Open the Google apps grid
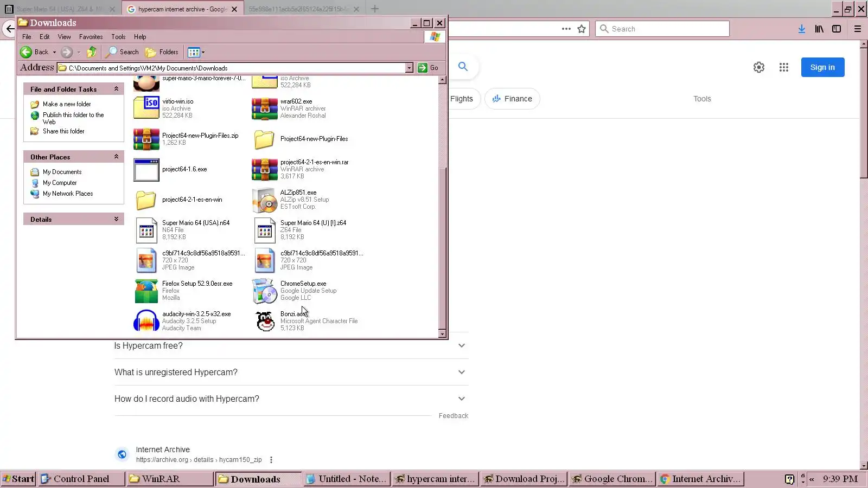 click(x=784, y=67)
